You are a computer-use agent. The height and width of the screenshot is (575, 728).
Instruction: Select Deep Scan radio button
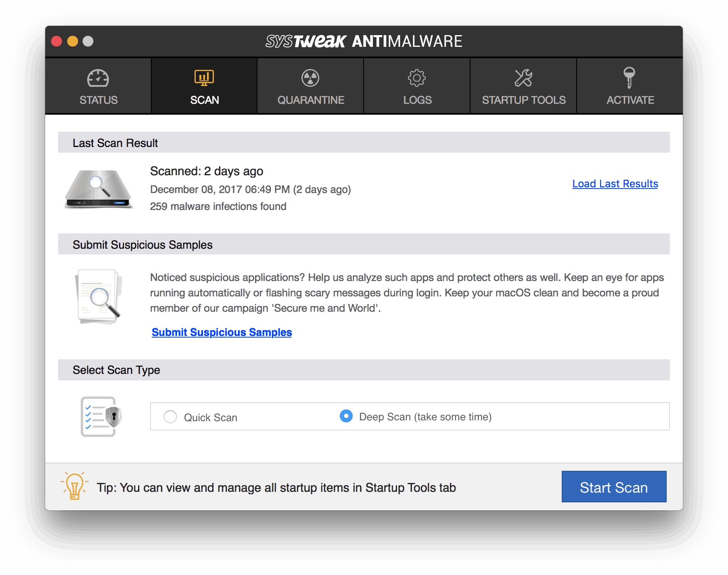[346, 416]
